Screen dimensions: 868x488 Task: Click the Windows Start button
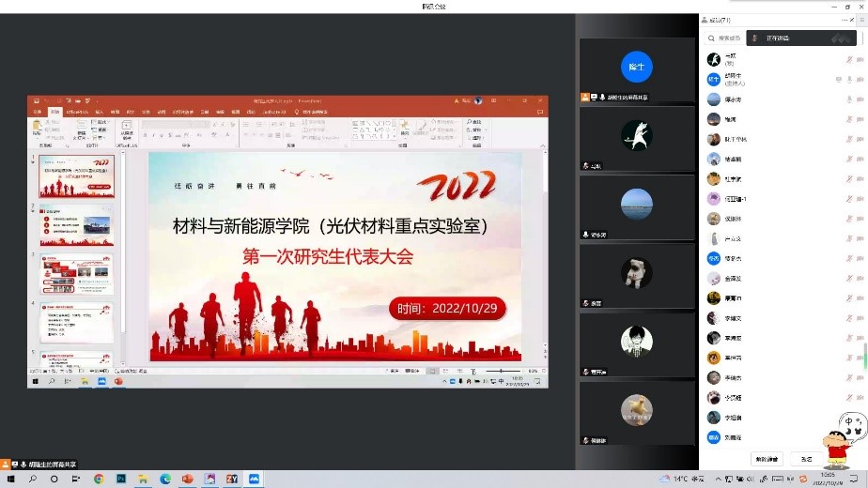[10, 479]
